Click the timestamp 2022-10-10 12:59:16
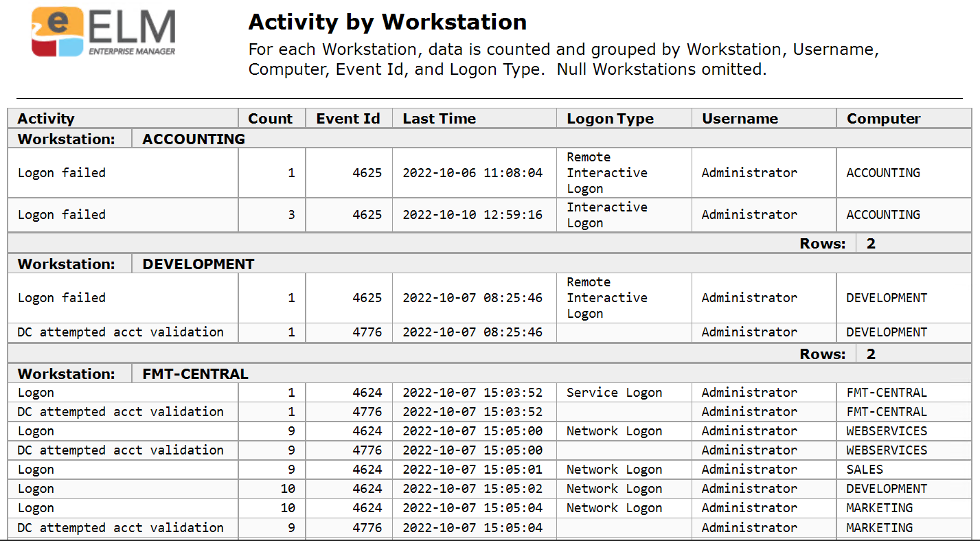Viewport: 980px width, 541px height. click(472, 215)
